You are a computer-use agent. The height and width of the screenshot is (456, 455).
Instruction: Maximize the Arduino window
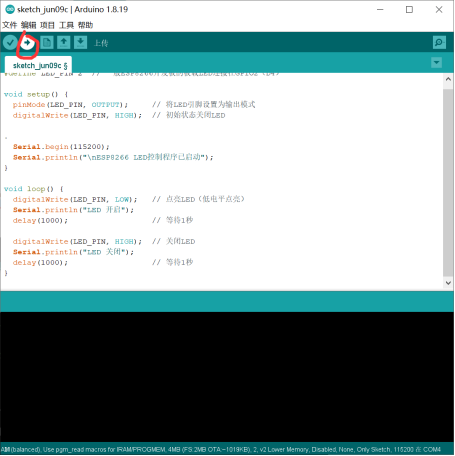[x=409, y=10]
